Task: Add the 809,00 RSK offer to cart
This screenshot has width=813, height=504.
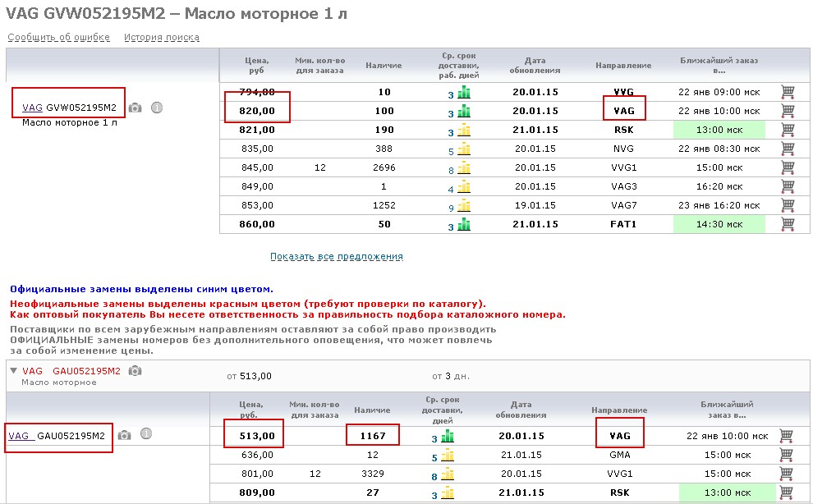Action: pyautogui.click(x=786, y=493)
